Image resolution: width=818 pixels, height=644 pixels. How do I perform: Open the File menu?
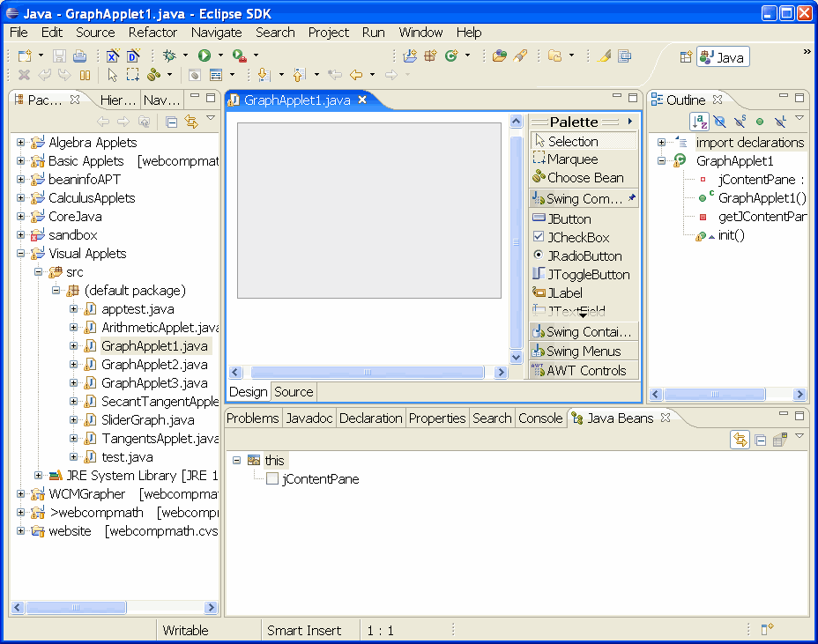click(19, 33)
